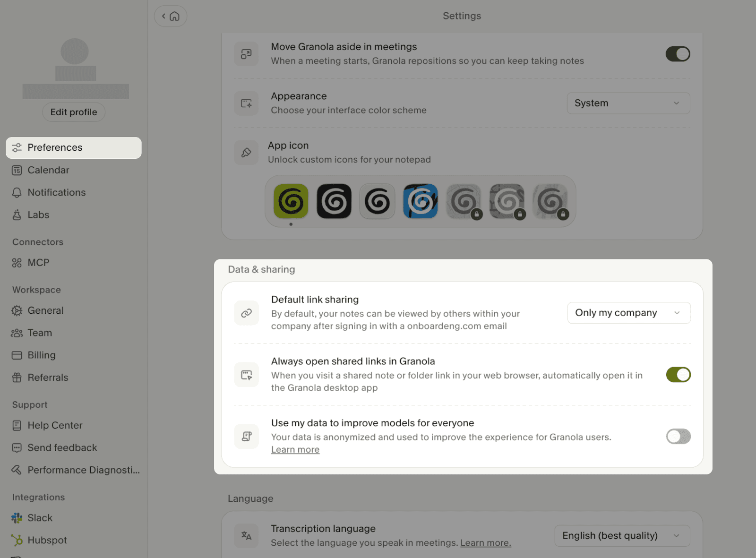The height and width of the screenshot is (558, 756).
Task: Click the Labs flask icon
Action: pyautogui.click(x=17, y=215)
